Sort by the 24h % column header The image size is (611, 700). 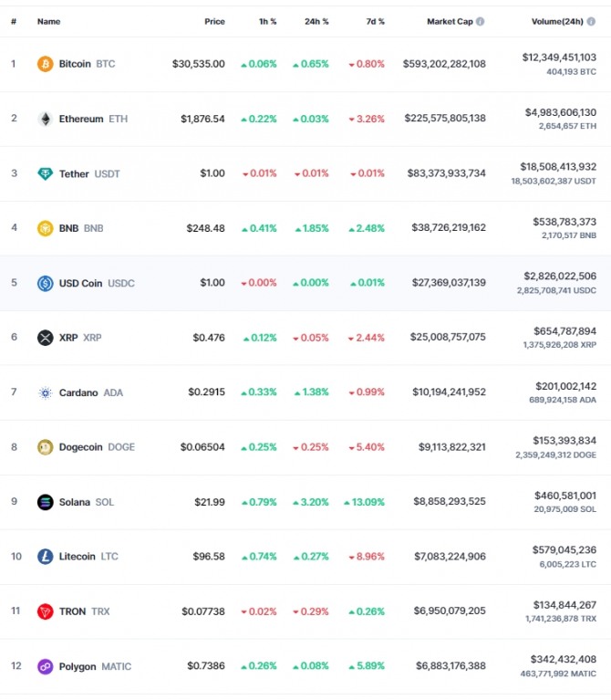[x=316, y=21]
